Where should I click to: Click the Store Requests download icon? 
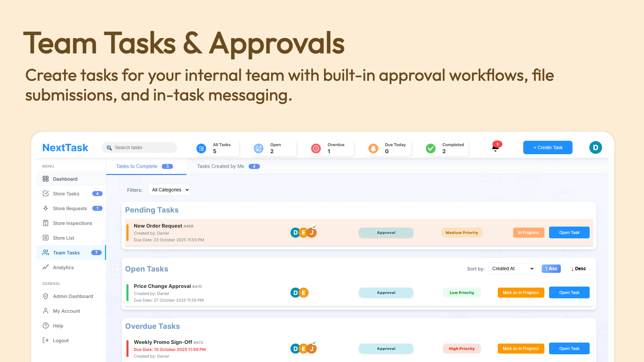[x=46, y=208]
